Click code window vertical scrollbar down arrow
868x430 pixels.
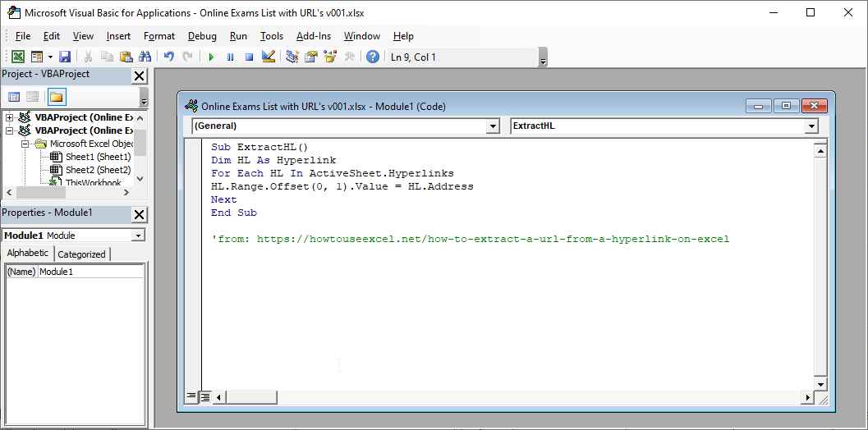(x=821, y=384)
